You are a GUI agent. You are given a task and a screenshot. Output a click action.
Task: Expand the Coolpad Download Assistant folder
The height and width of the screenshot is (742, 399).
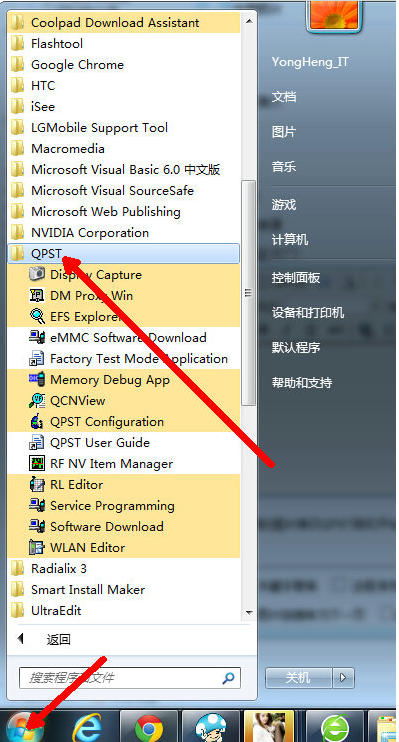pos(124,22)
